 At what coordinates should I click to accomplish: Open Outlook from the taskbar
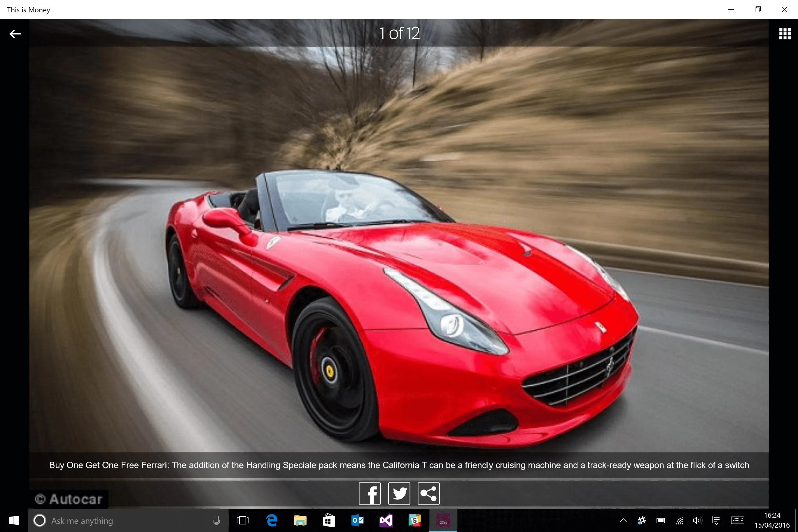point(357,520)
